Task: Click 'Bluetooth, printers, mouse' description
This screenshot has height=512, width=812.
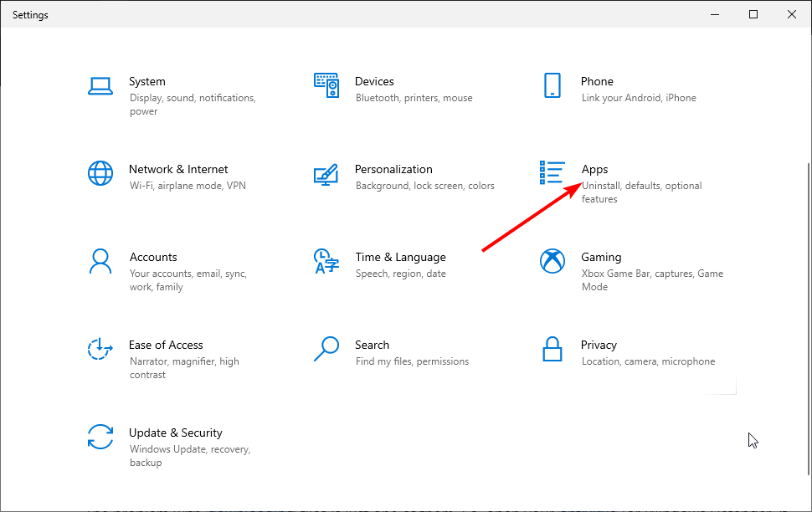Action: pos(414,98)
